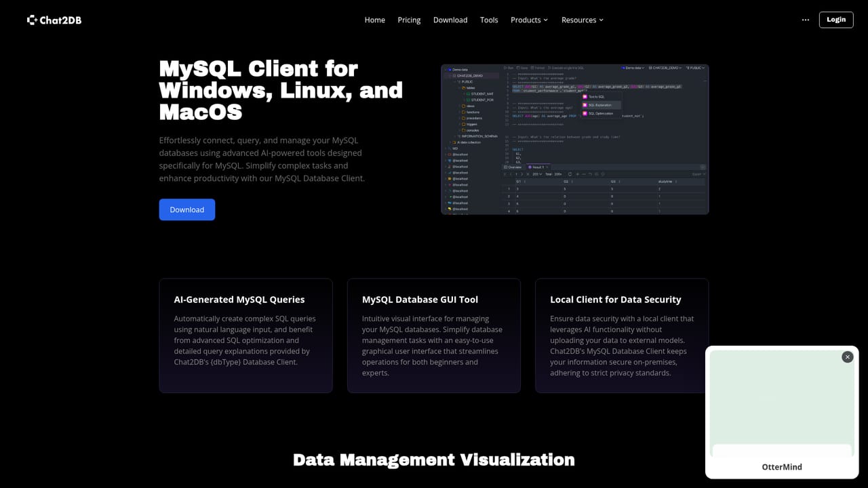Click the "Effortlessly connect, query, and manage" paragraph
Screen dimensions: 868x488
click(262, 159)
